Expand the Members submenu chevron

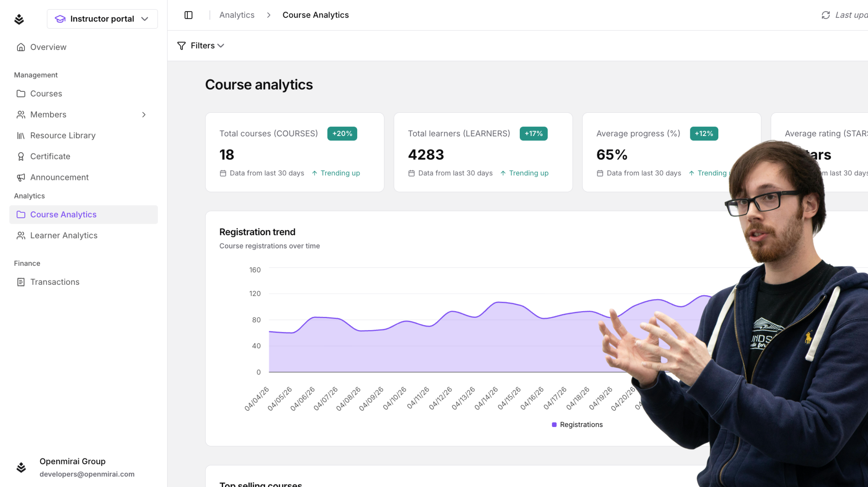tap(144, 114)
